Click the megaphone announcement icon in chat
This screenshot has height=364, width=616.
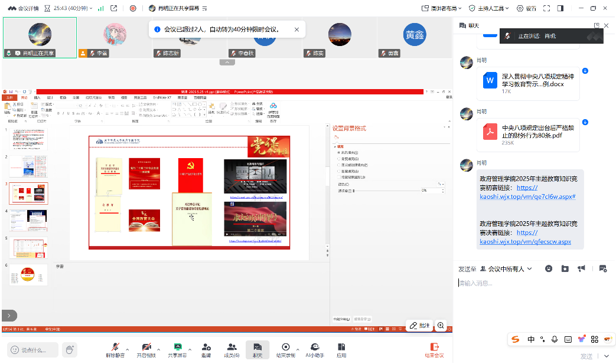[x=581, y=268]
